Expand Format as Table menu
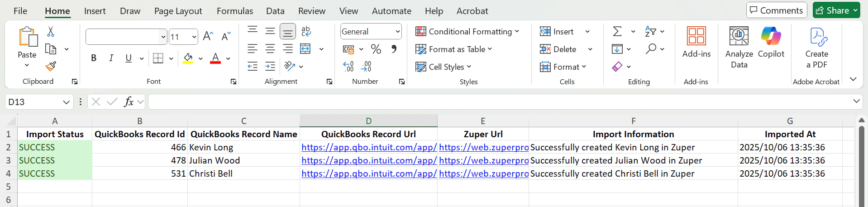Image resolution: width=868 pixels, height=207 pixels. [x=454, y=49]
